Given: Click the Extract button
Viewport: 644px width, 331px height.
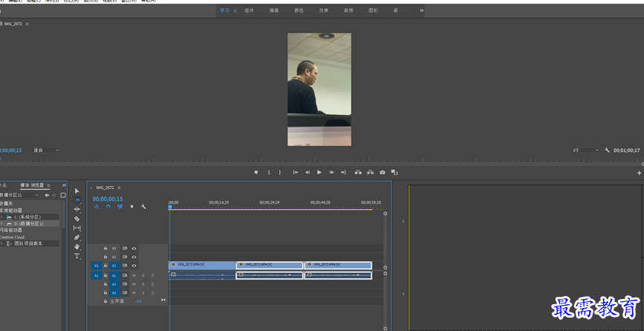Looking at the screenshot, I should (x=370, y=173).
